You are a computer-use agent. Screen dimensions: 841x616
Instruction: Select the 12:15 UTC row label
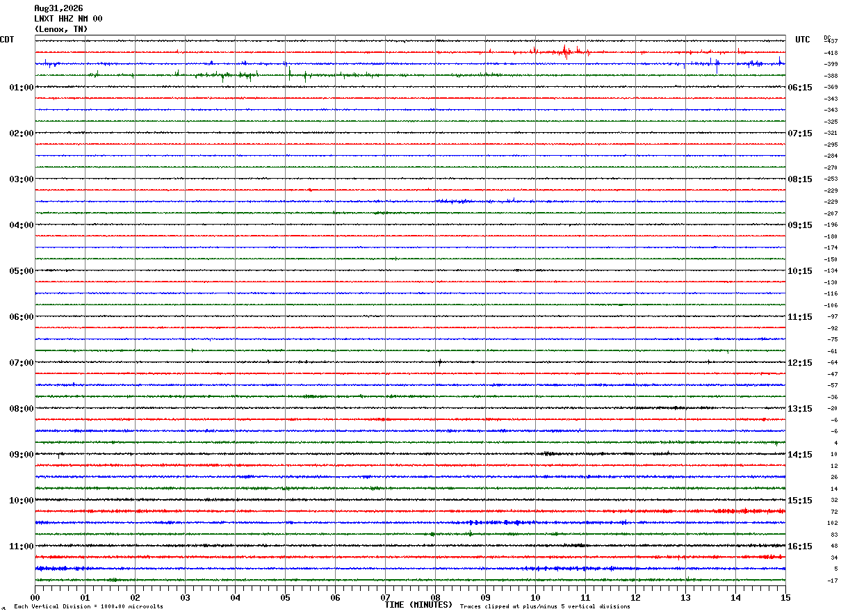click(x=800, y=363)
